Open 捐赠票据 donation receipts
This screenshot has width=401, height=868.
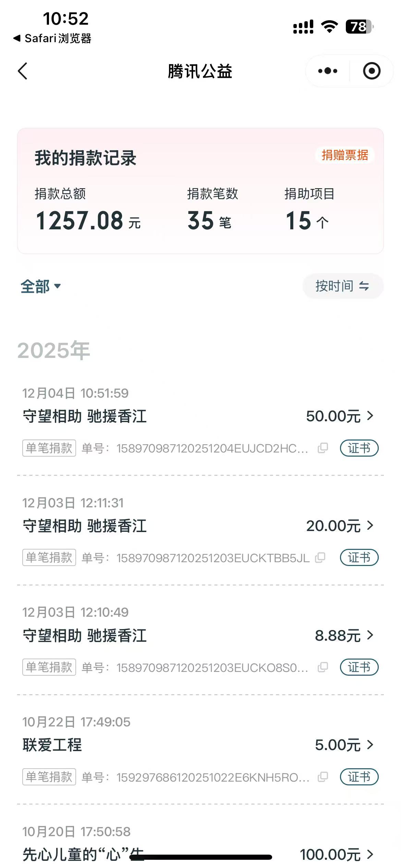click(x=345, y=155)
